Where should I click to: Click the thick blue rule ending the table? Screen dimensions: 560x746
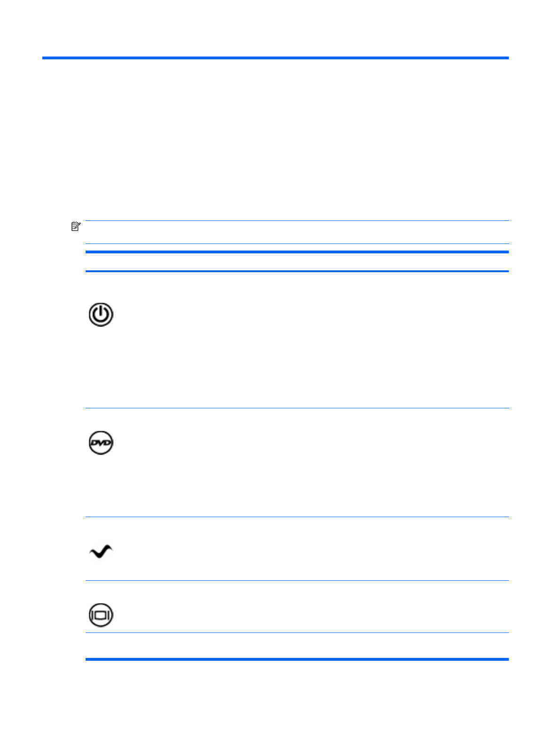(x=296, y=659)
